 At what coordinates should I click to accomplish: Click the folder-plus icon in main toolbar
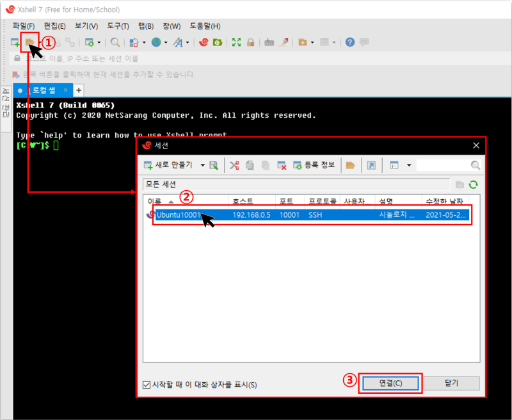click(x=303, y=42)
